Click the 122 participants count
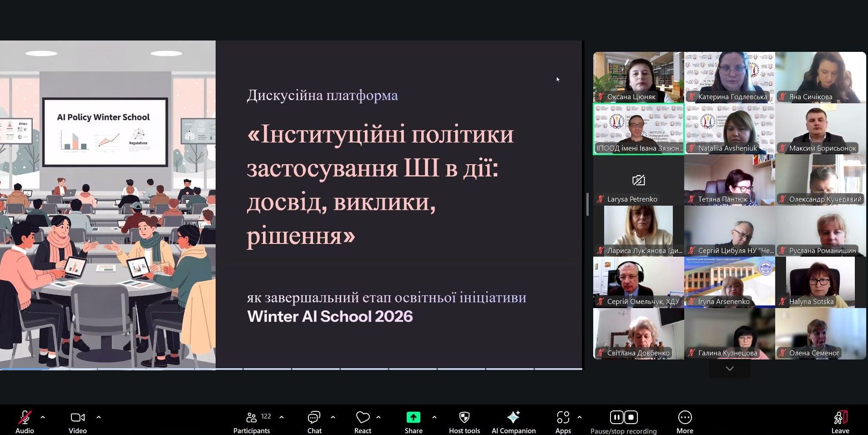 coord(266,415)
